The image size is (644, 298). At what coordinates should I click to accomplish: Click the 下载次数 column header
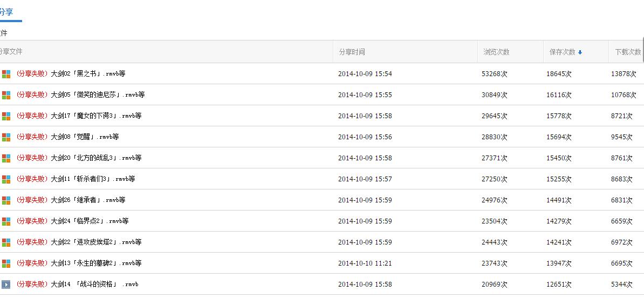pyautogui.click(x=628, y=52)
